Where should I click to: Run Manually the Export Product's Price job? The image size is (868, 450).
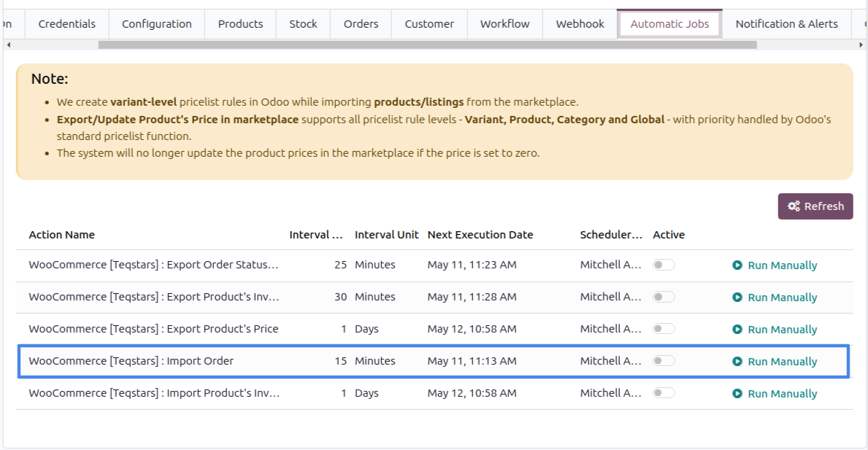[x=775, y=330]
